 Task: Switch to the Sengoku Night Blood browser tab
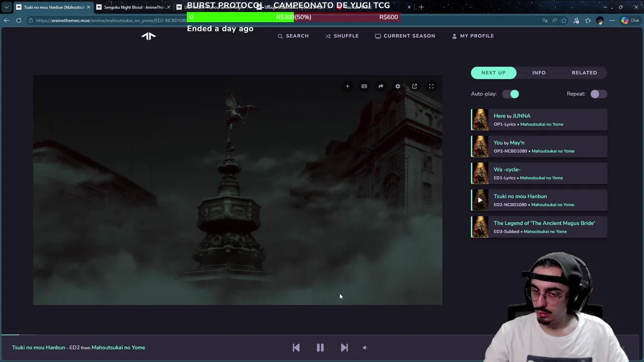pyautogui.click(x=133, y=7)
